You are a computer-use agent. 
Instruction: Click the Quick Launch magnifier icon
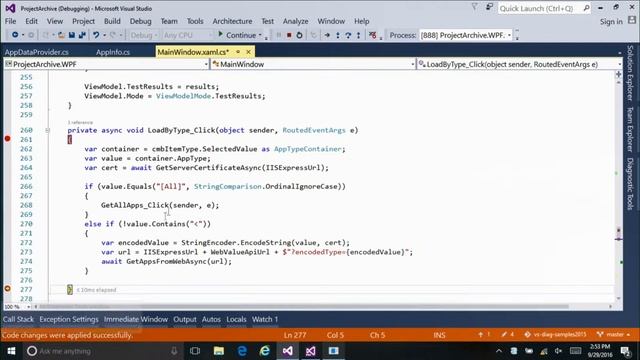[586, 8]
